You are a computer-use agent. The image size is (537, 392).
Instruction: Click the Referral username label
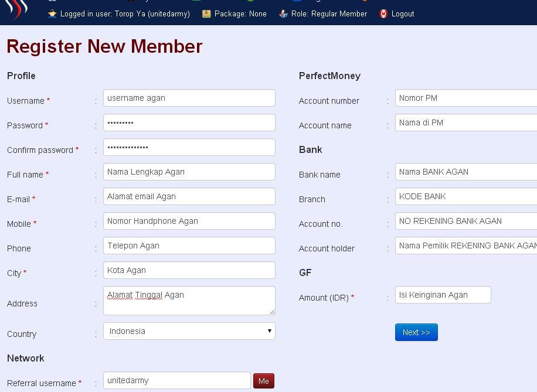click(42, 383)
